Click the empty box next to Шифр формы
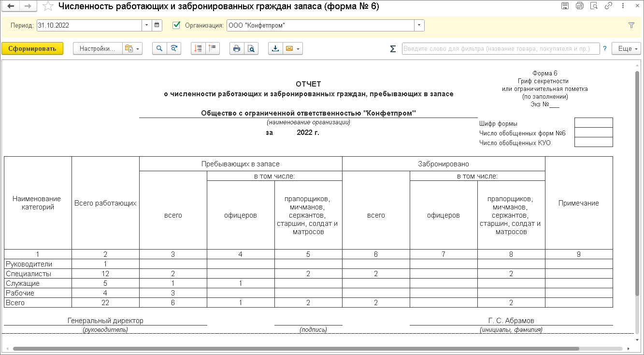Screen dimensions: 644x355 (x=594, y=123)
